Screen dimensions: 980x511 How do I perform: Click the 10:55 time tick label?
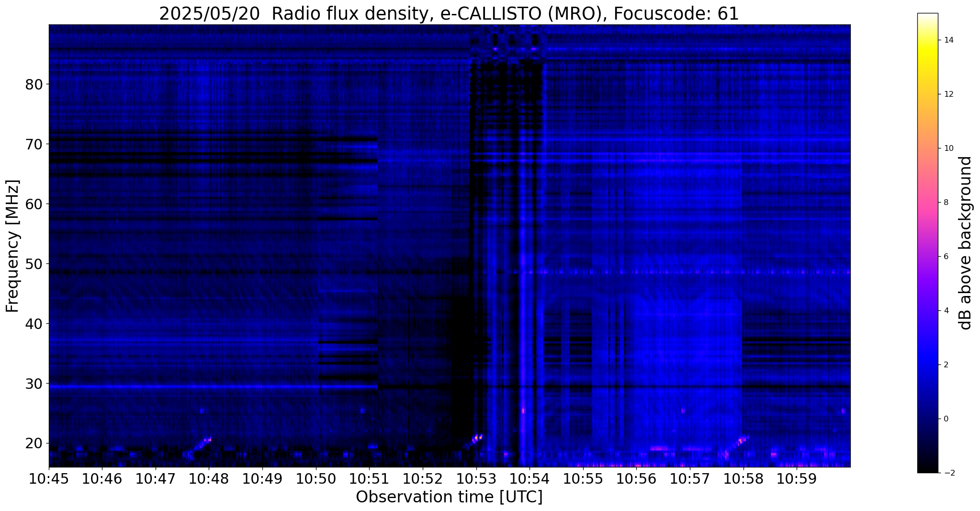pos(583,479)
